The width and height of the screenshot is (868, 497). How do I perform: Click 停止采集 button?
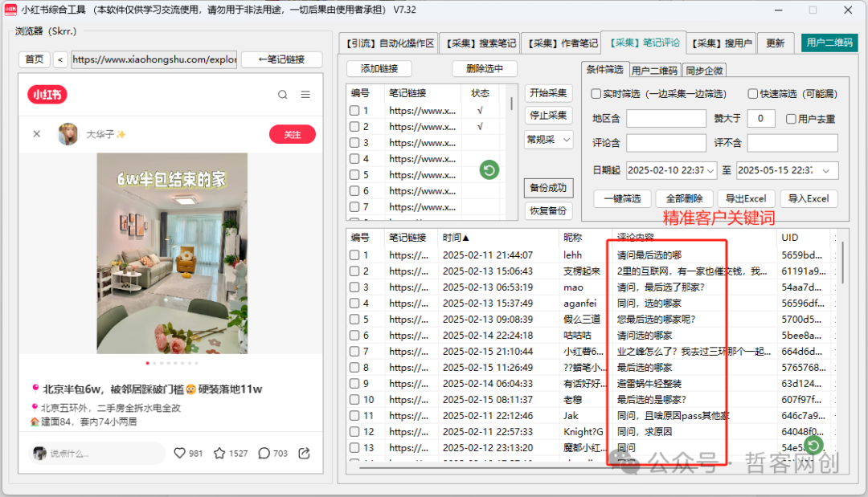pos(548,115)
